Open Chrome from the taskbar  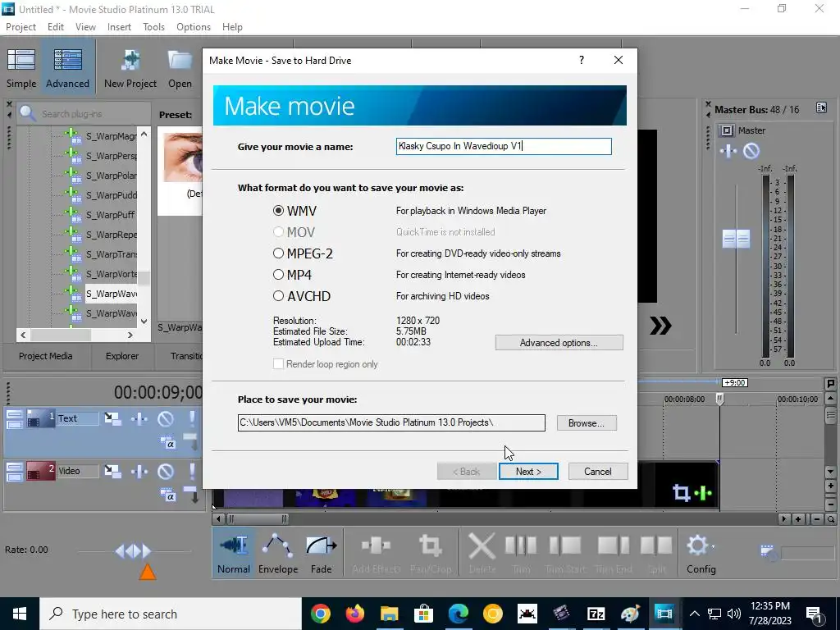[321, 614]
